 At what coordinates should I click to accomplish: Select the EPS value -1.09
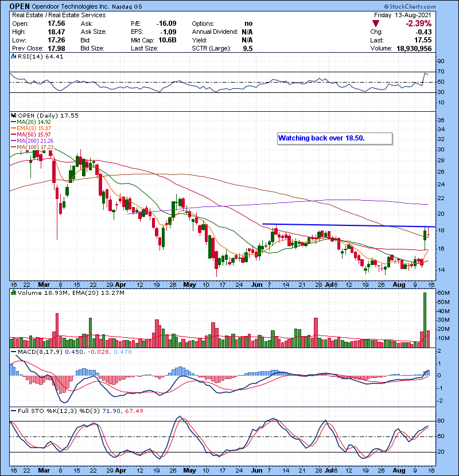tap(168, 32)
